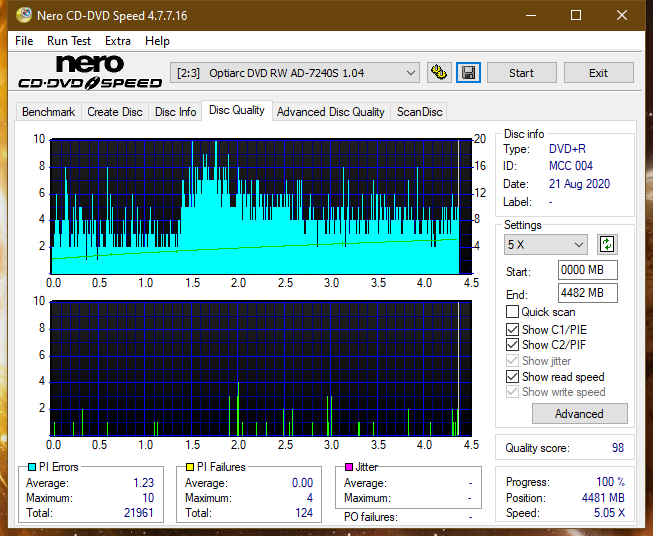
Task: Open the Extra menu
Action: tap(118, 41)
